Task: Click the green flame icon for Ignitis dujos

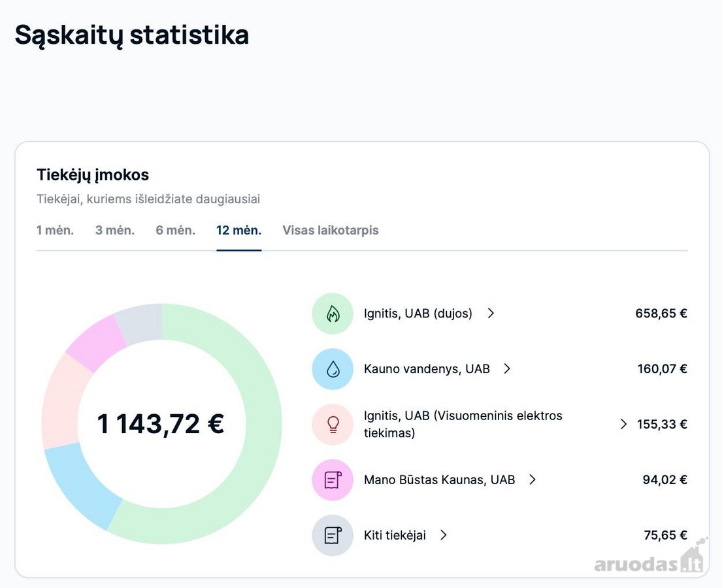Action: tap(333, 314)
